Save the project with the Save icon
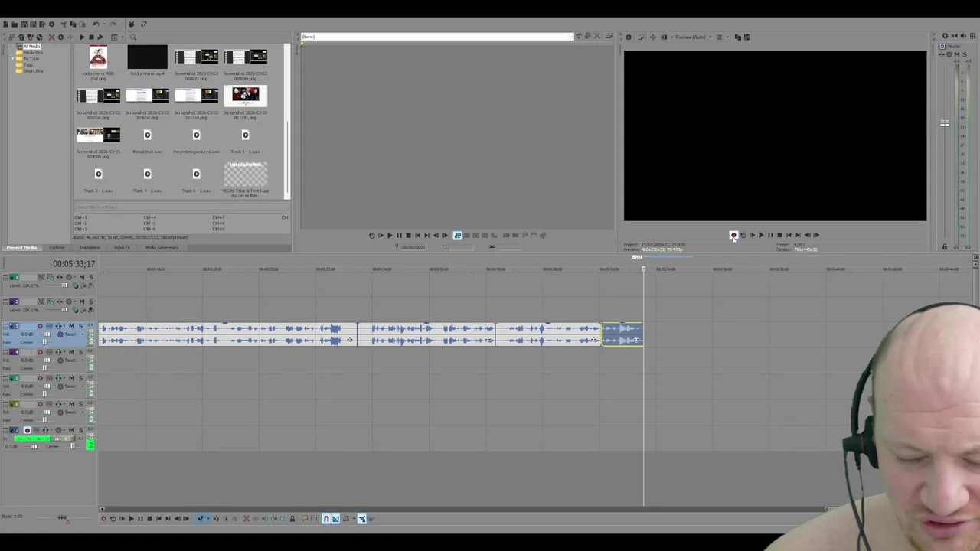 point(24,24)
